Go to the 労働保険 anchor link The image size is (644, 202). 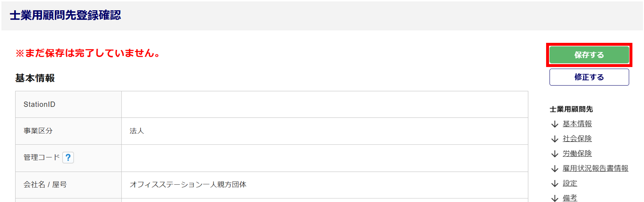(577, 153)
